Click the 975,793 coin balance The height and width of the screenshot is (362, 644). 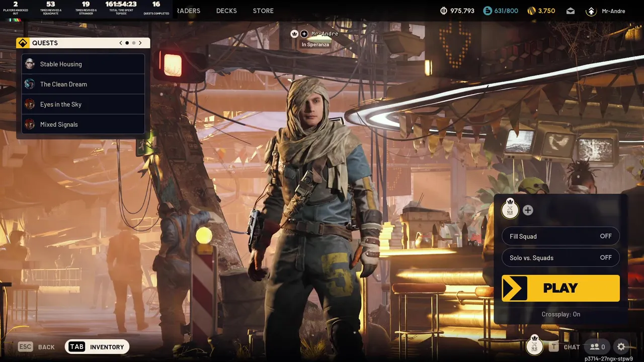[x=462, y=11]
